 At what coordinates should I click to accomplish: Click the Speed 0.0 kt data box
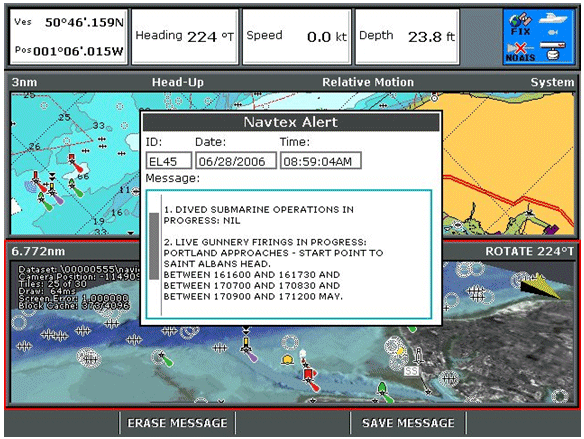tap(297, 36)
